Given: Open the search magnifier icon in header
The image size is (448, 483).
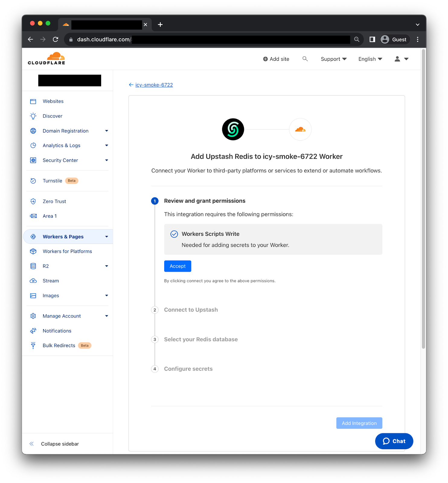Looking at the screenshot, I should [305, 59].
